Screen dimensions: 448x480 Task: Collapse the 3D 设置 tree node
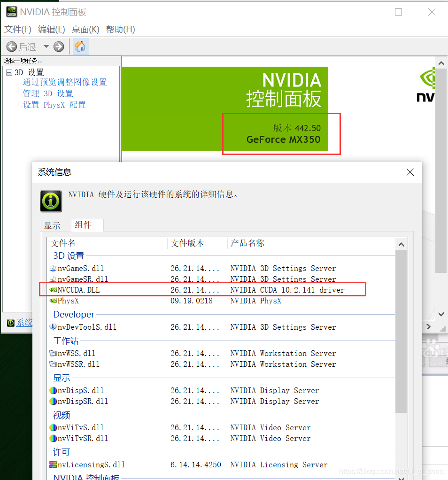pyautogui.click(x=9, y=72)
